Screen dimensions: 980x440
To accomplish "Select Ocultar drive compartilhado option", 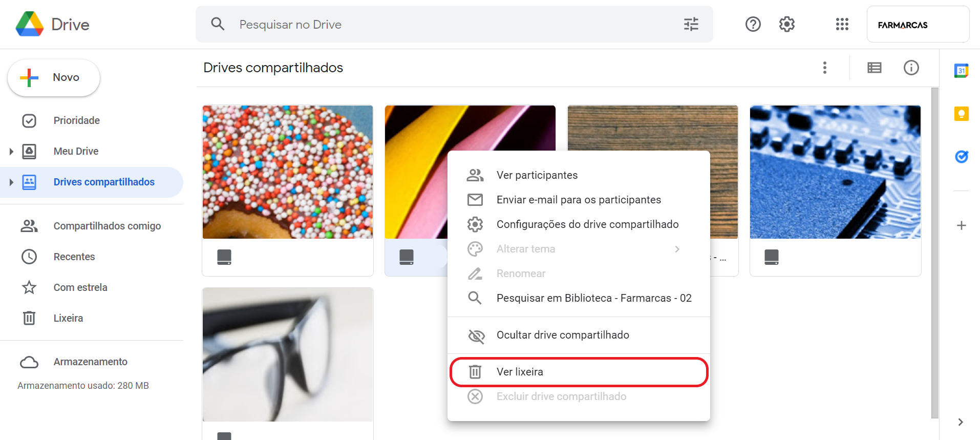I will click(562, 335).
